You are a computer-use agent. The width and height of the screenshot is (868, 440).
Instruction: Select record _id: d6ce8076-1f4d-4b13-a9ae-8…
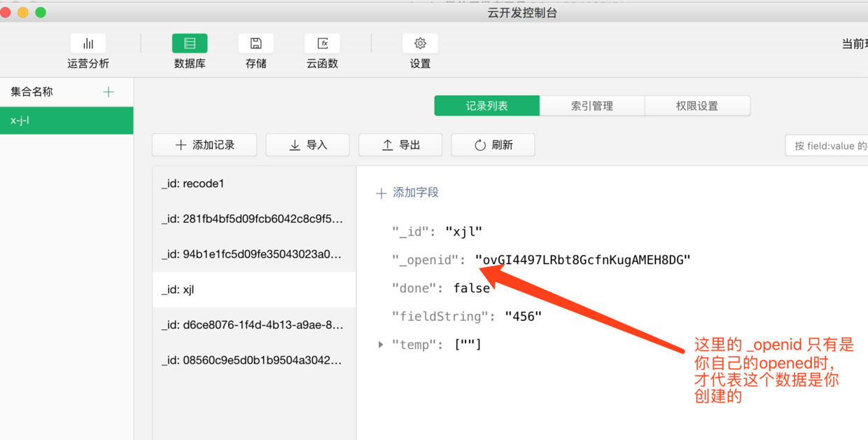point(254,324)
